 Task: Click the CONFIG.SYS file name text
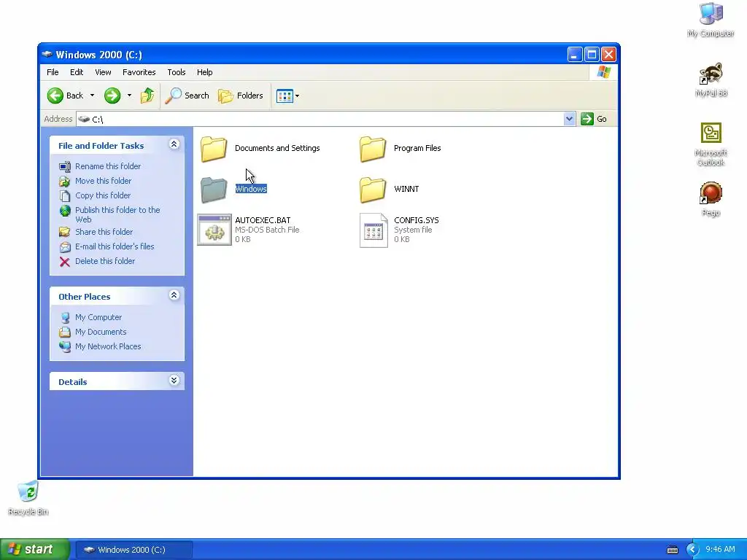point(417,220)
